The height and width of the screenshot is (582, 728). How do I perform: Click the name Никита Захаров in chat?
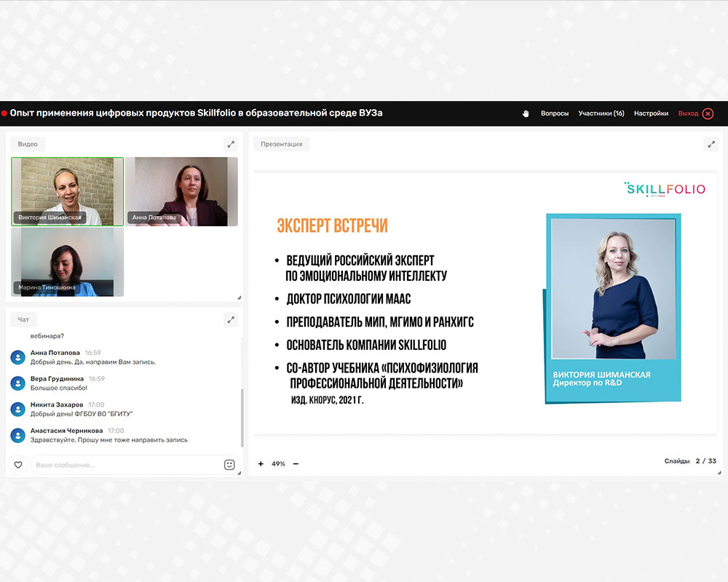click(57, 404)
